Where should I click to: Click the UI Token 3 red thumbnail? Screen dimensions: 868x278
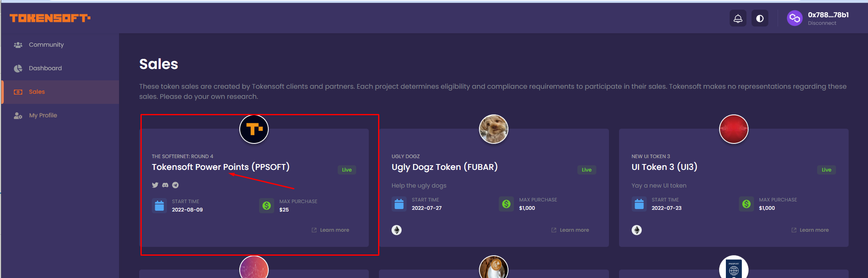pos(734,129)
